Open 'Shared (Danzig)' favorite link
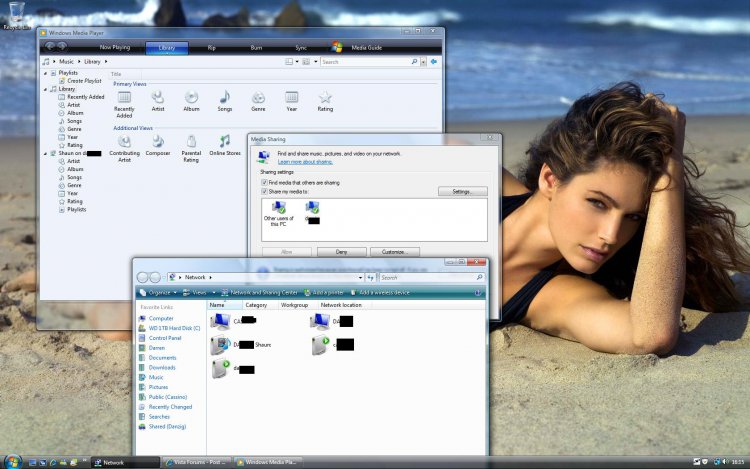Screen dimensions: 750x469 tap(167, 426)
